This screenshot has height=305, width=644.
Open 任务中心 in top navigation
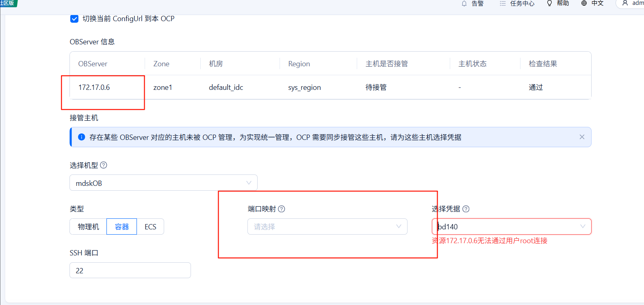click(522, 3)
